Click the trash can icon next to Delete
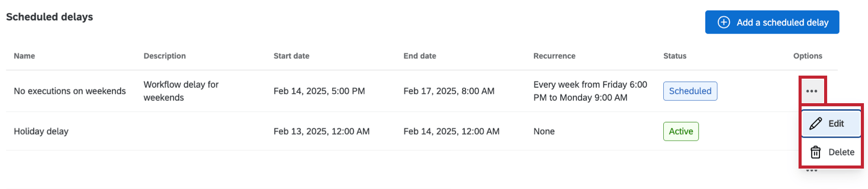This screenshot has height=189, width=868. click(816, 152)
